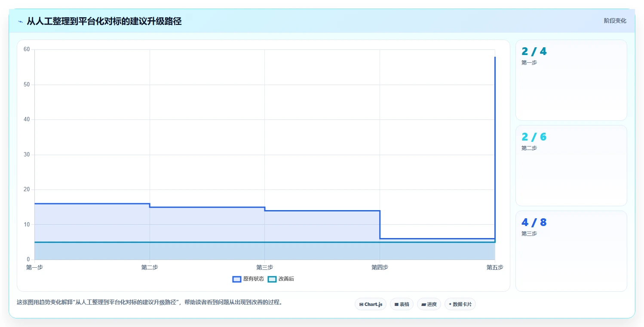Click the 2 / 6 value card
Viewport: 644px width, 327px height.
571,166
